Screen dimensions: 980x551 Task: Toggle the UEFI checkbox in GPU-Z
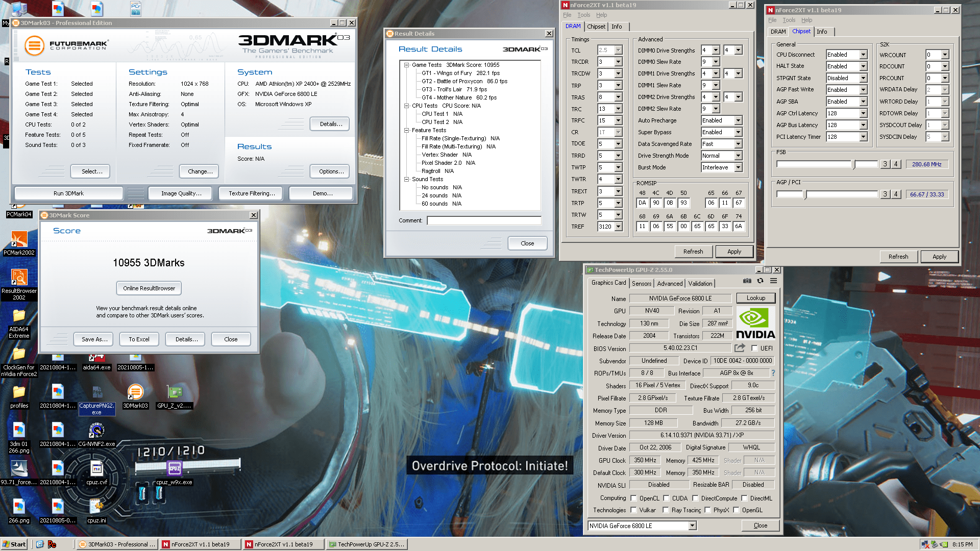click(x=754, y=348)
